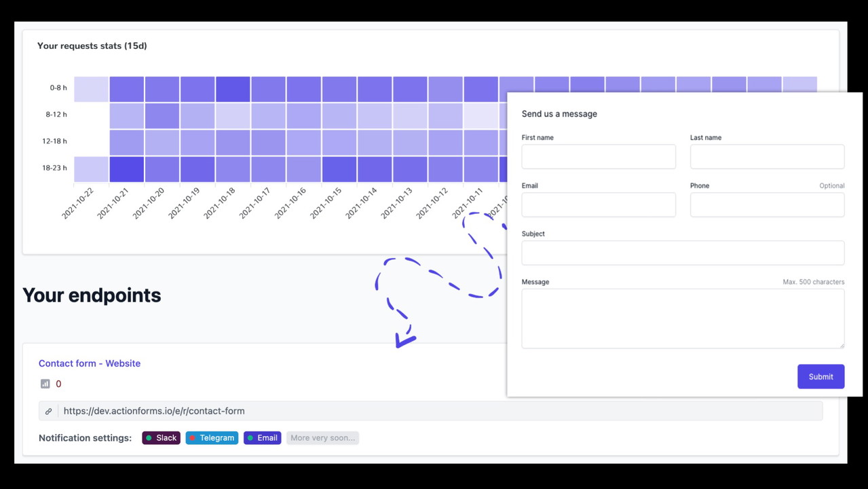Click the 0-8 h cell for 2021-10-22
The height and width of the screenshot is (489, 868).
click(91, 89)
